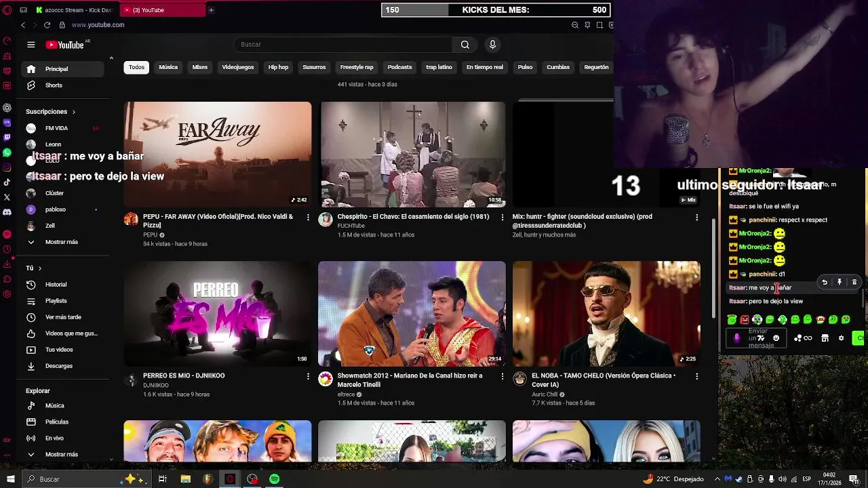Select the Música filter chip

(x=168, y=67)
